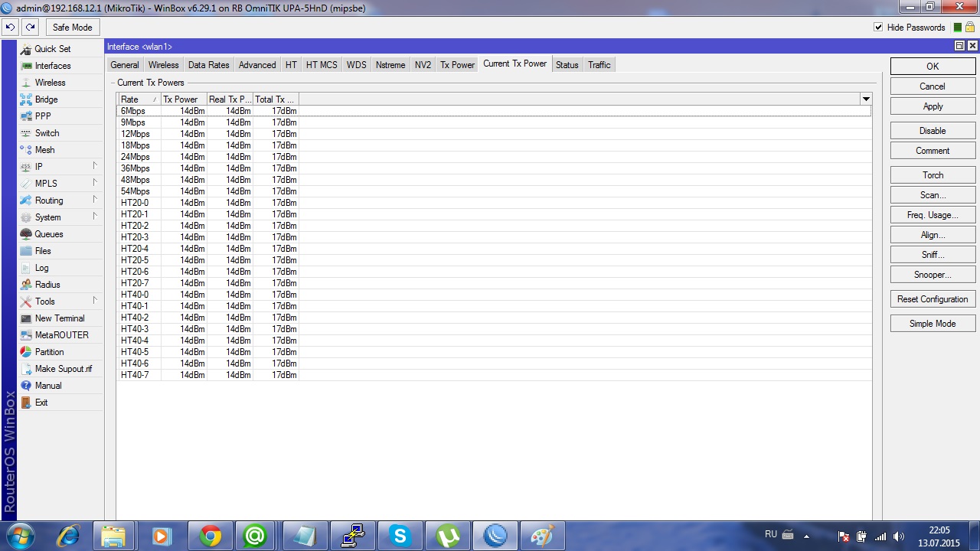
Task: Open the Interfaces menu icon
Action: click(x=26, y=66)
